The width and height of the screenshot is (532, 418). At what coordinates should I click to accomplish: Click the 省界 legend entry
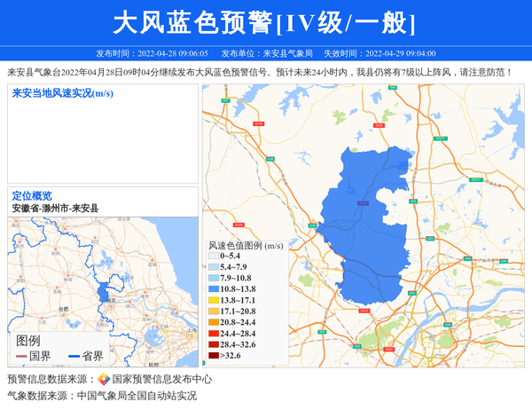click(86, 356)
